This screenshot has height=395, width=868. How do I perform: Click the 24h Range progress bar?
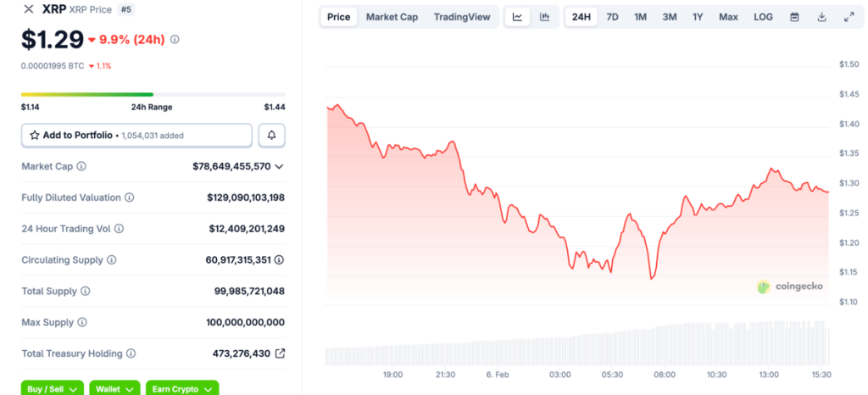pyautogui.click(x=153, y=94)
